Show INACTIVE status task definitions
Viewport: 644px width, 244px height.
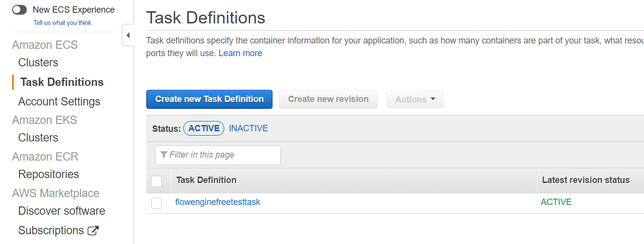tap(248, 128)
